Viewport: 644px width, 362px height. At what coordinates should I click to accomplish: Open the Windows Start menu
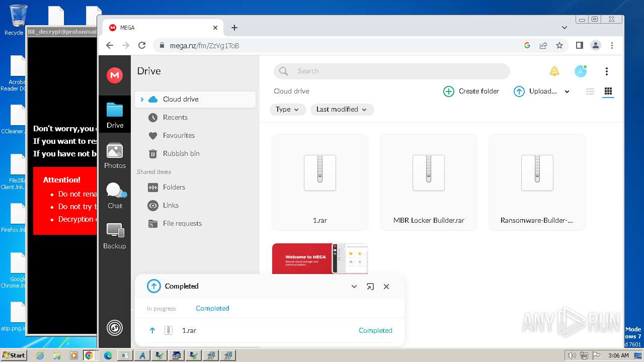[14, 355]
